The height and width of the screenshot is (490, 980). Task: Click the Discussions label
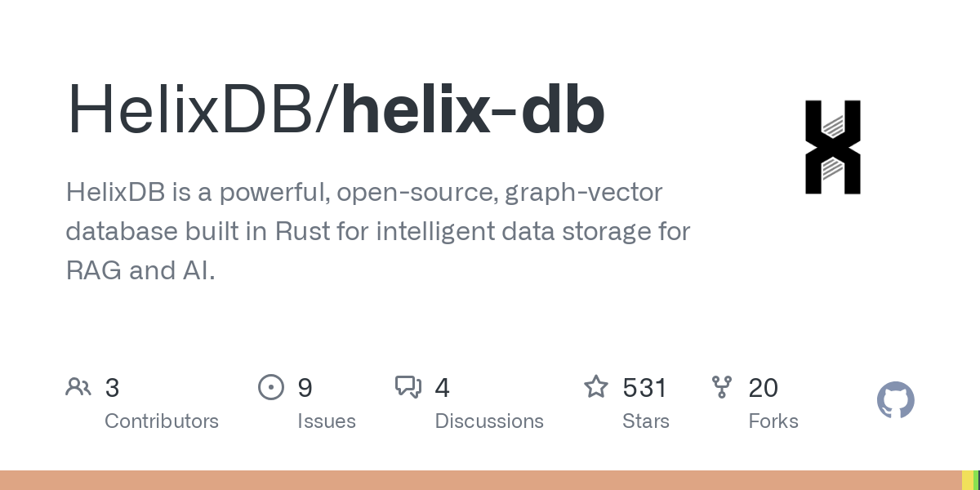pyautogui.click(x=489, y=421)
